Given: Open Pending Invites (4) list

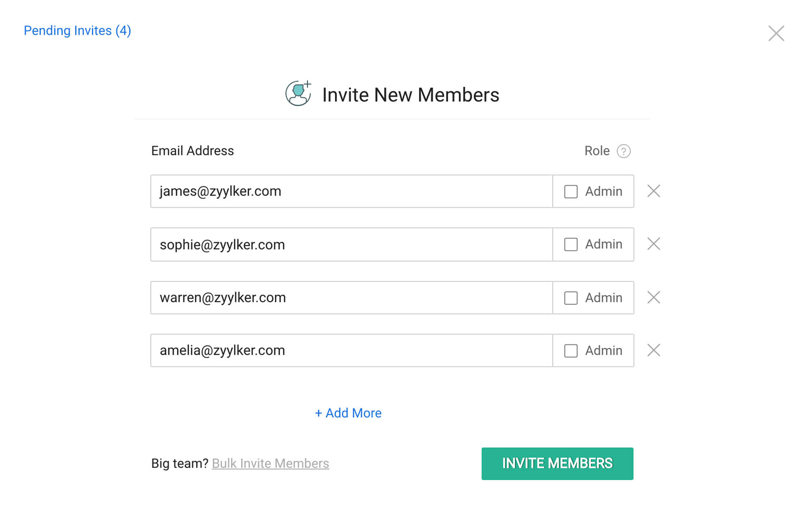Looking at the screenshot, I should point(77,31).
